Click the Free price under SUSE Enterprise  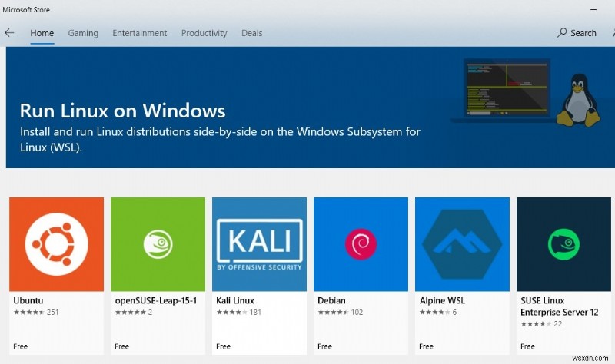pyautogui.click(x=527, y=346)
